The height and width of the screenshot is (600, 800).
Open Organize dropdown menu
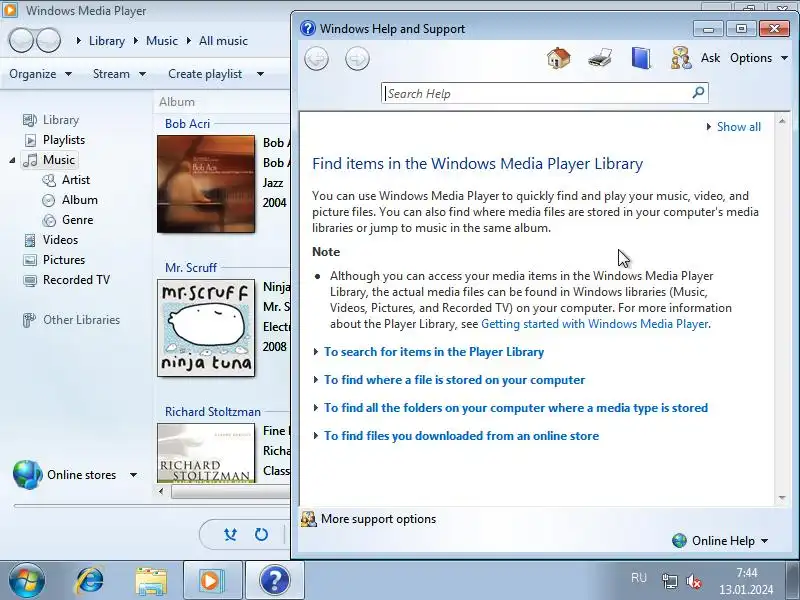point(40,74)
